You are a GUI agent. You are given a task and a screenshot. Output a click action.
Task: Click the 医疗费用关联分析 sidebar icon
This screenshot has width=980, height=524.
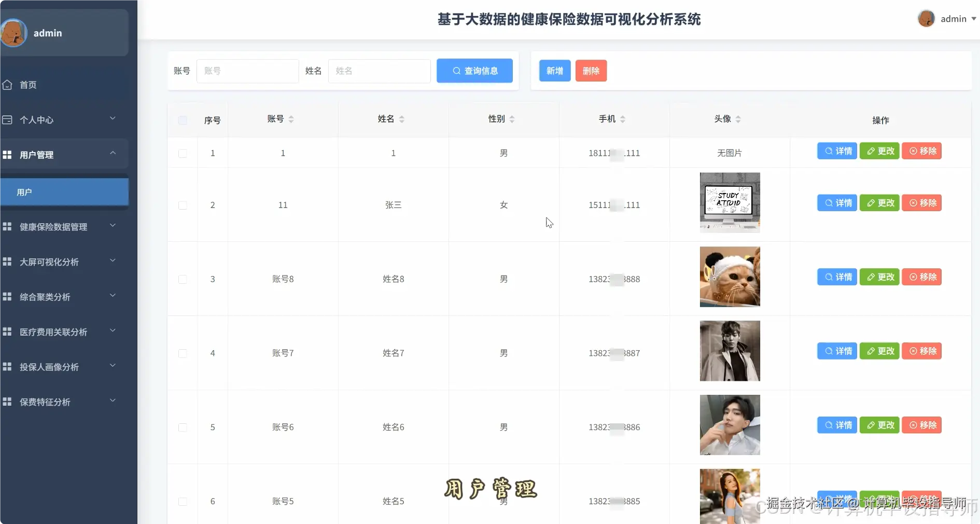(7, 332)
